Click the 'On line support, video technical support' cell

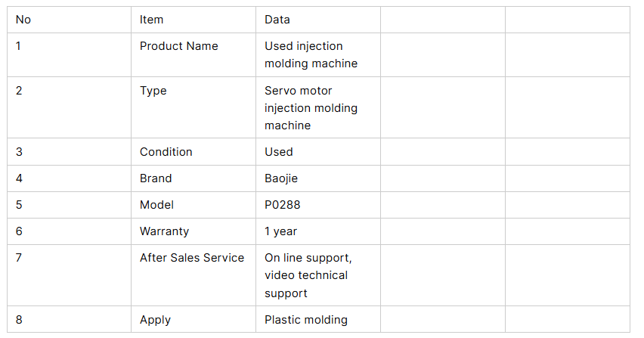(x=308, y=275)
